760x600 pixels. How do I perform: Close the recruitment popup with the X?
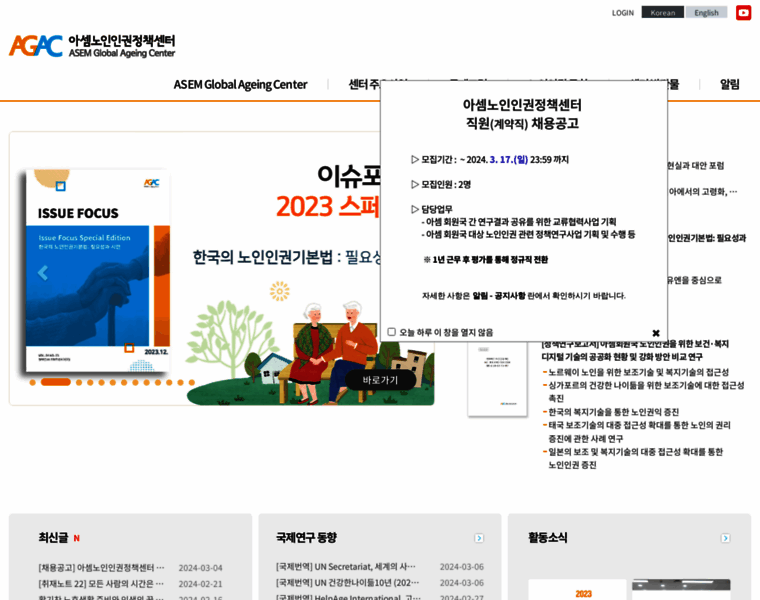(x=656, y=333)
